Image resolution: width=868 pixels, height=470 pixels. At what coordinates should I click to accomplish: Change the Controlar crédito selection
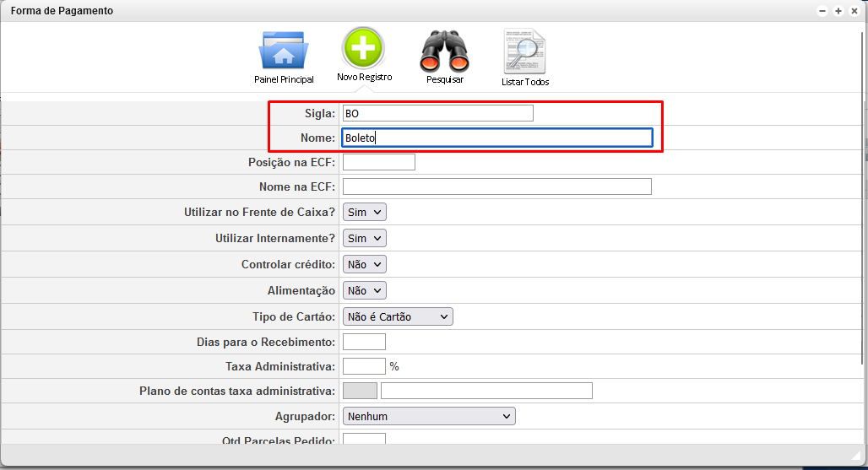coord(364,264)
